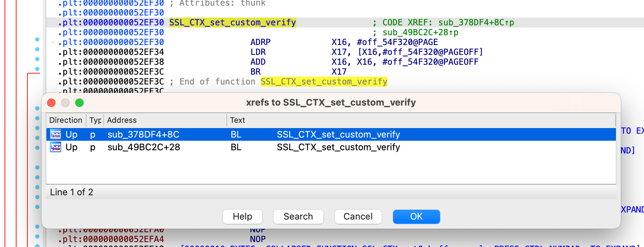Click the NOP instruction at 52EFA4

[x=258, y=239]
